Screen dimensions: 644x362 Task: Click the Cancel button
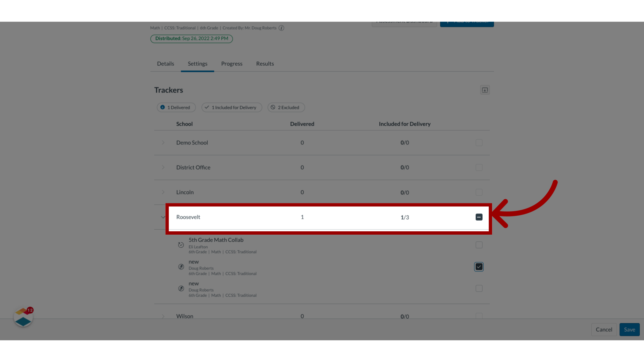(x=603, y=329)
